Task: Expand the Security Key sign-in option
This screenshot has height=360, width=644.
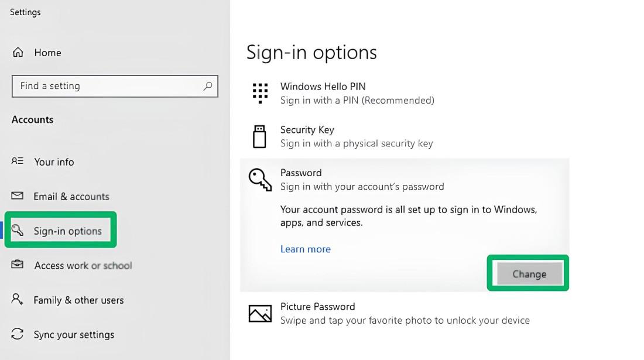Action: coord(356,136)
